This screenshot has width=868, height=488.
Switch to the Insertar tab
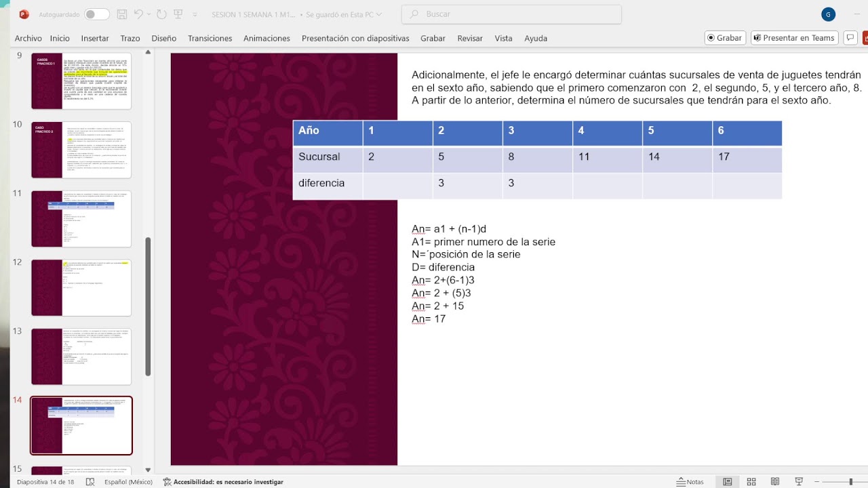pyautogui.click(x=95, y=39)
